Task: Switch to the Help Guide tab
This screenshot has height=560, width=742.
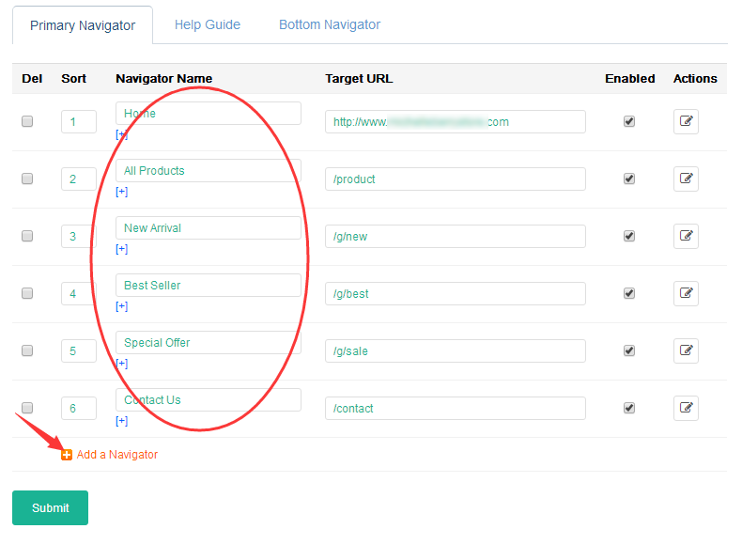Action: (208, 25)
